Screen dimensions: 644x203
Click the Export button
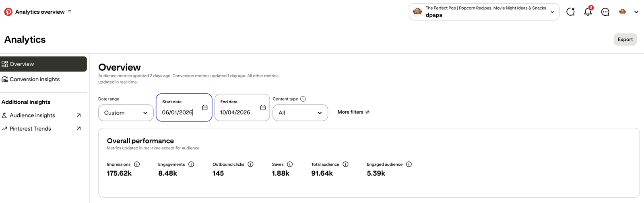(625, 39)
